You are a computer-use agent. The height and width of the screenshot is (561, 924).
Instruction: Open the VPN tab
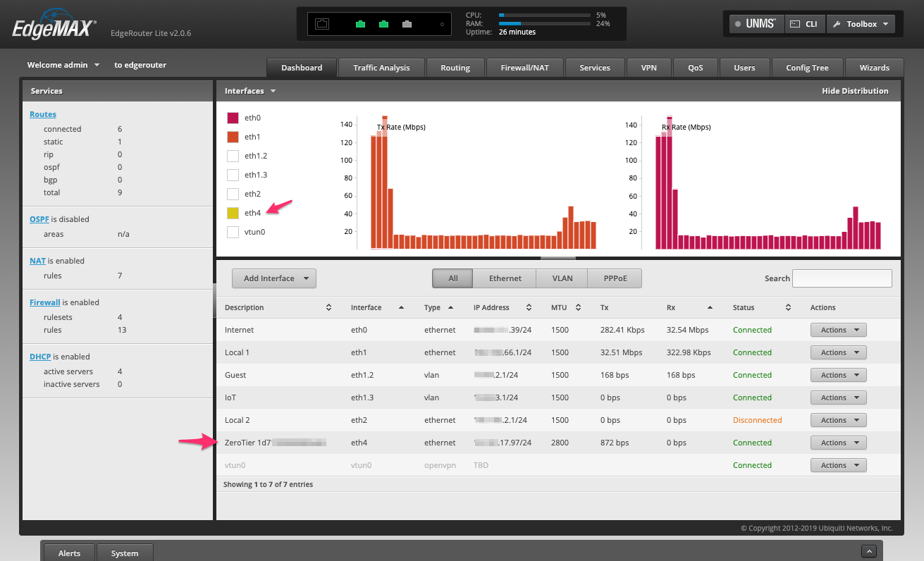click(649, 68)
